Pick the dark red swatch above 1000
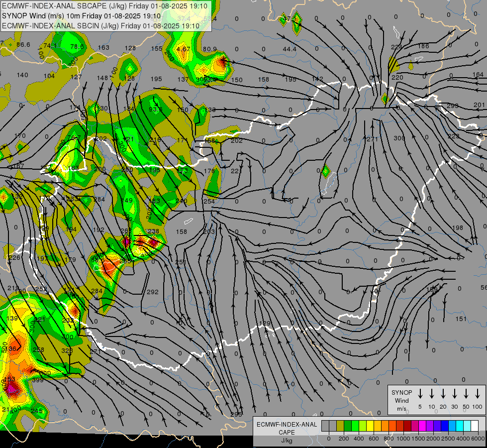 pyautogui.click(x=407, y=426)
